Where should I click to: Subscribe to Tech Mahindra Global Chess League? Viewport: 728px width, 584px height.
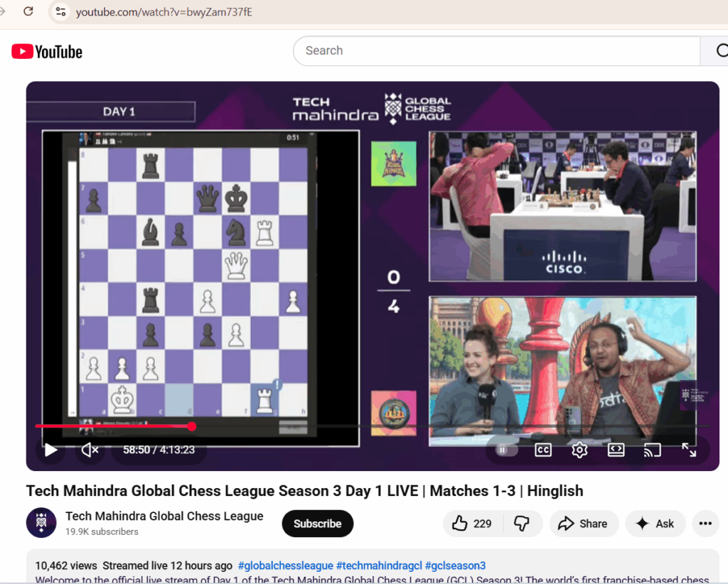pos(317,524)
